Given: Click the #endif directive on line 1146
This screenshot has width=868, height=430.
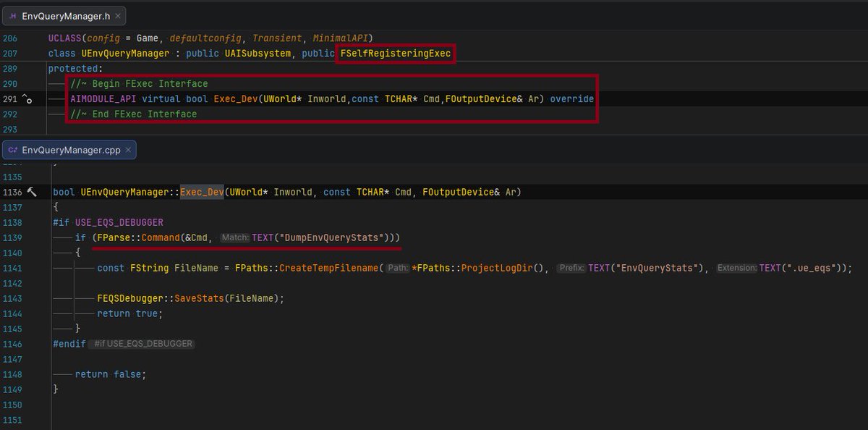Looking at the screenshot, I should [69, 344].
